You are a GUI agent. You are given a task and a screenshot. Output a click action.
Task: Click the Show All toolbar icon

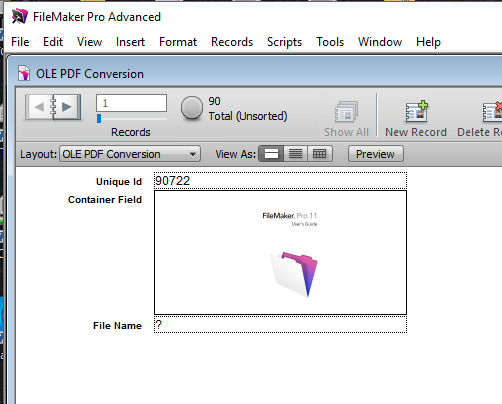click(346, 112)
